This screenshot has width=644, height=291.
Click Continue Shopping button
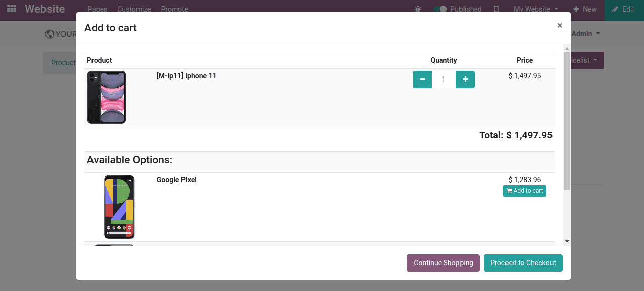click(x=443, y=263)
